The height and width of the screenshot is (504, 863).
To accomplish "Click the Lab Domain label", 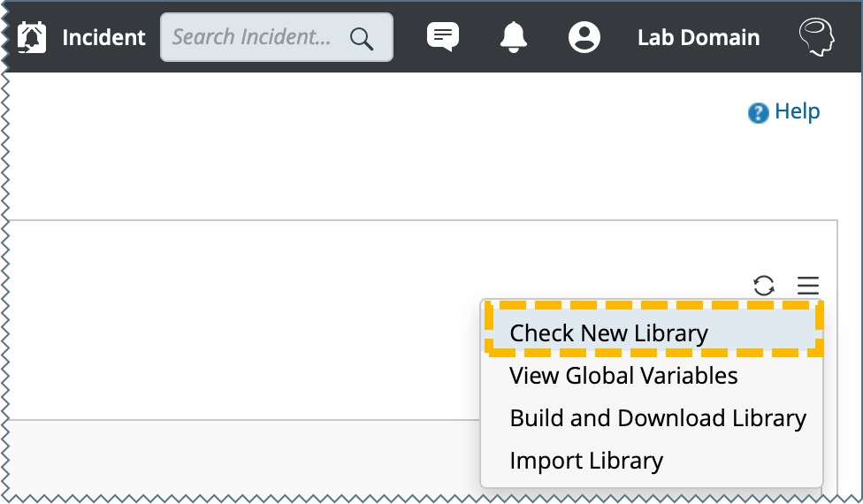I will click(699, 37).
